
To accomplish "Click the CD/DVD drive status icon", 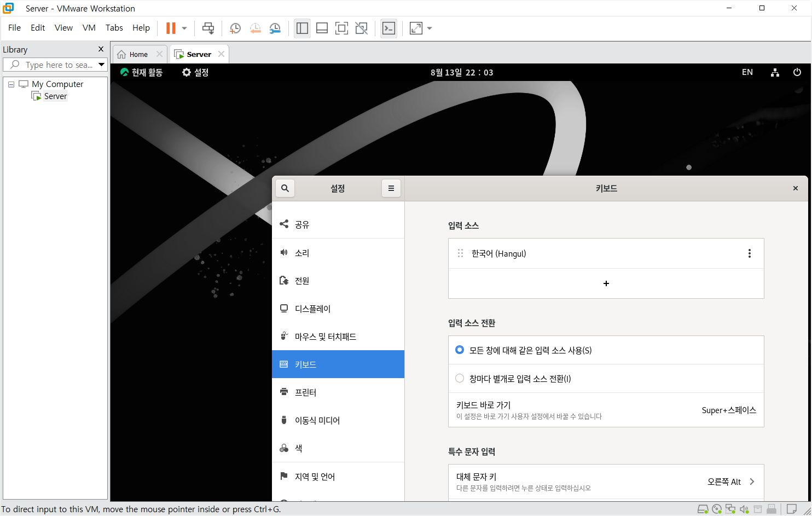I will click(717, 509).
